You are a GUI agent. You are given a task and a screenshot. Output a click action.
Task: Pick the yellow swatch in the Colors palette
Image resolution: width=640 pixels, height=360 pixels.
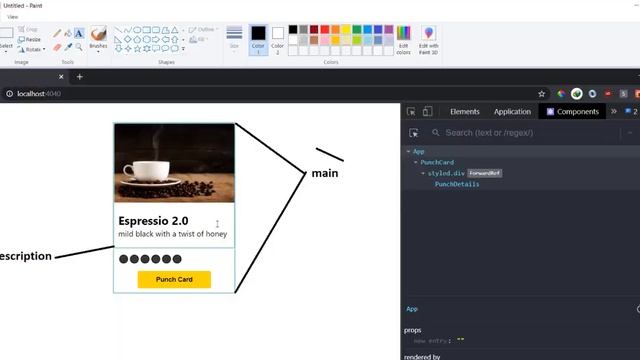coord(346,29)
